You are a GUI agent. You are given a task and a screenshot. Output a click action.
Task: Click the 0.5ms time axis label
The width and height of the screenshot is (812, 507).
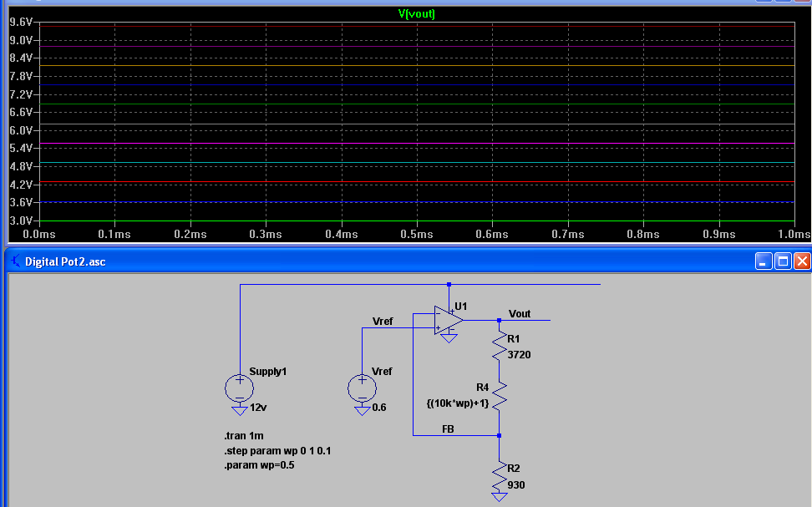[x=416, y=234]
